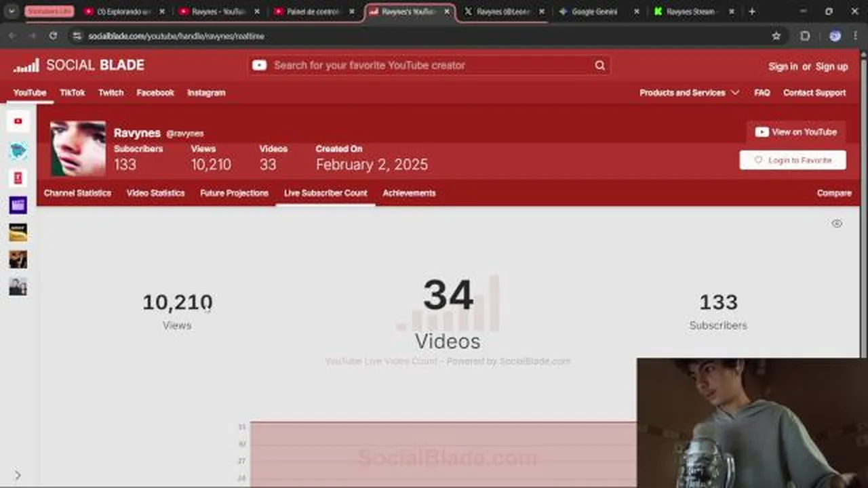Open the browser profile avatar
Screen dimensions: 868x488
pyautogui.click(x=835, y=36)
